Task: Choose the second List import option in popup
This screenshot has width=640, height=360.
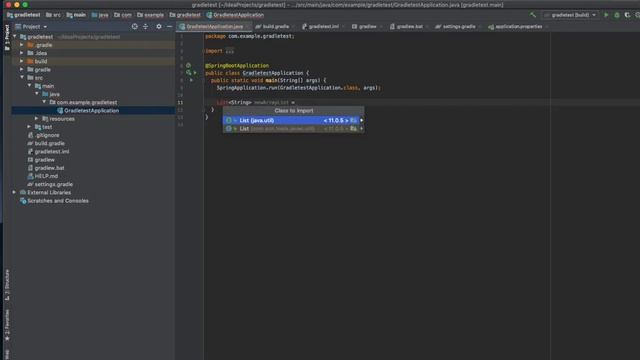Action: click(293, 129)
